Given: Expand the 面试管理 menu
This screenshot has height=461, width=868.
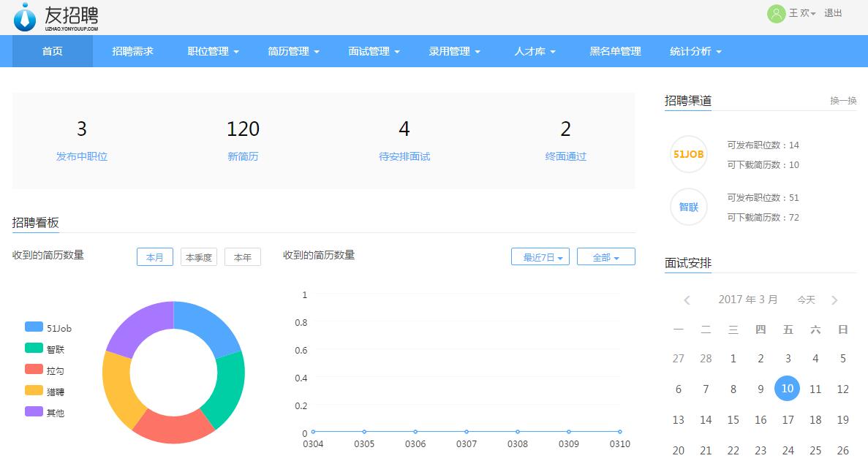Looking at the screenshot, I should point(374,51).
